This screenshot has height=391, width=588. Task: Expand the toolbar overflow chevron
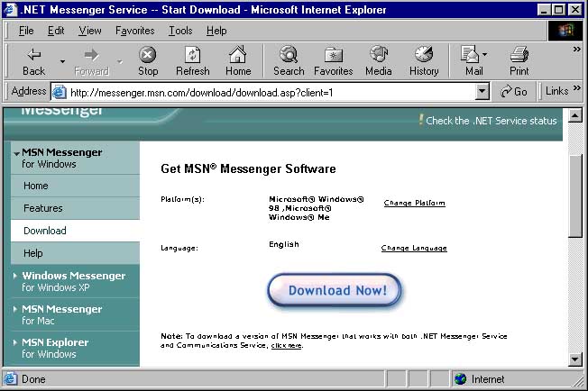576,49
